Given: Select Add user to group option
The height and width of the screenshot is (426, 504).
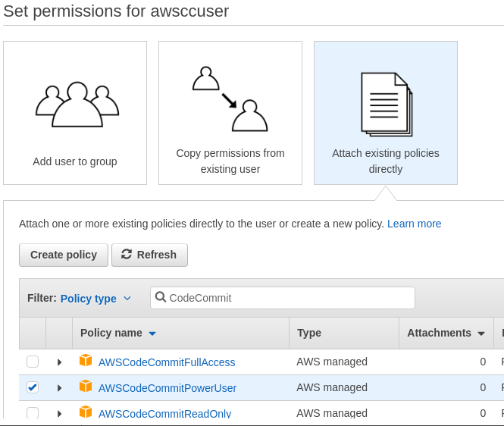Looking at the screenshot, I should tap(75, 113).
